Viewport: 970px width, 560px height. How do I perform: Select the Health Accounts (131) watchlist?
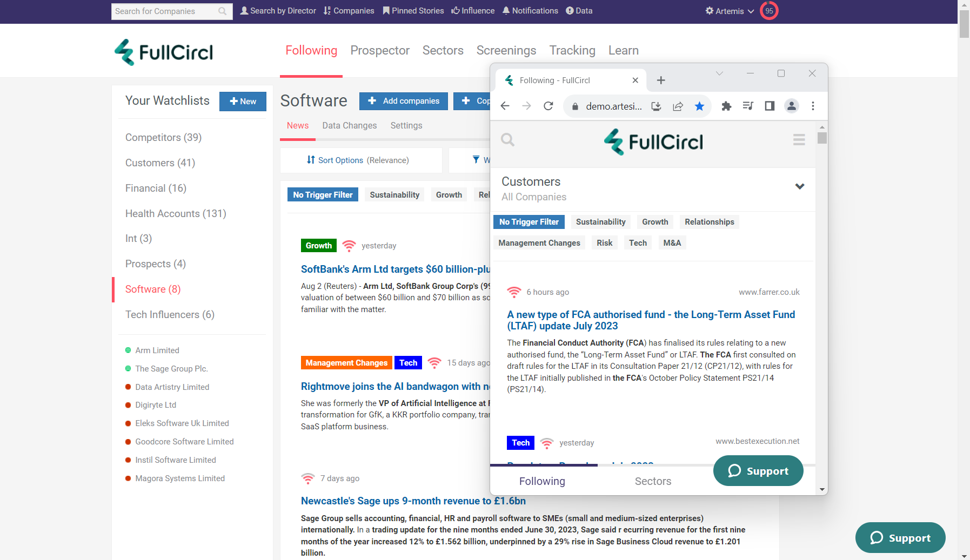pyautogui.click(x=176, y=213)
